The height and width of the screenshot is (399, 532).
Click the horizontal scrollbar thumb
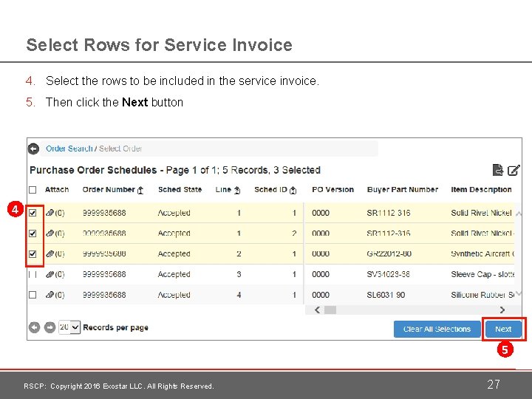(330, 310)
